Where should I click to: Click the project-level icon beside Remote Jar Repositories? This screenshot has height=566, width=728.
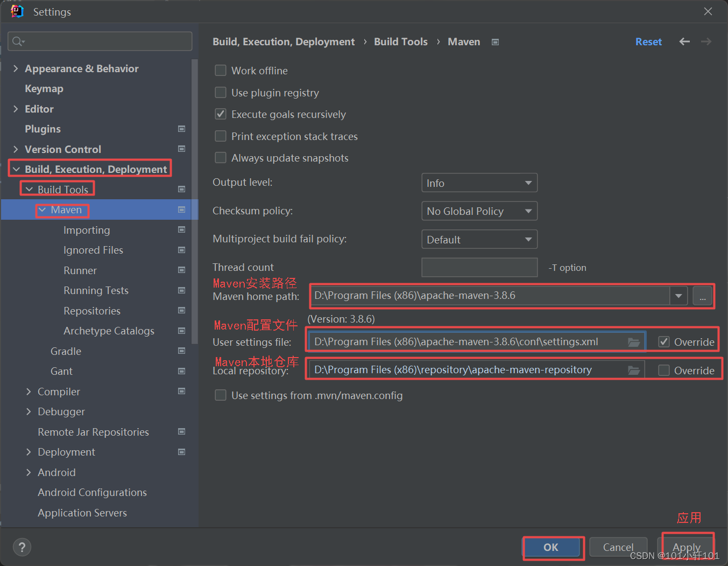(x=182, y=431)
